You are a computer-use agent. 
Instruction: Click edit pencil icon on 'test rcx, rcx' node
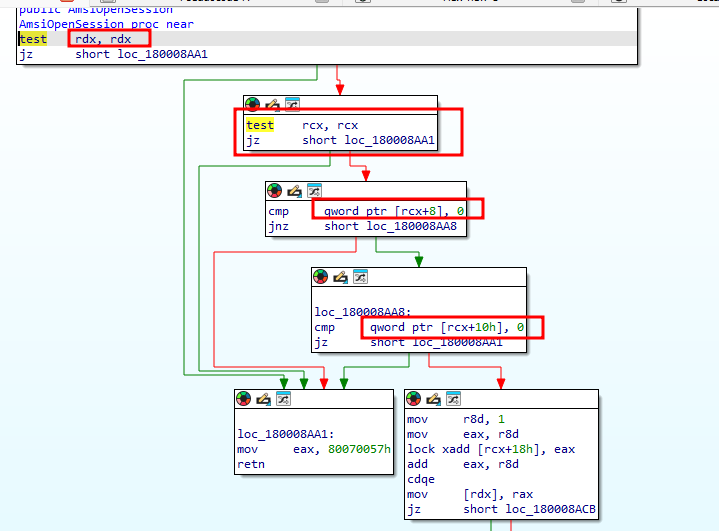[x=272, y=103]
